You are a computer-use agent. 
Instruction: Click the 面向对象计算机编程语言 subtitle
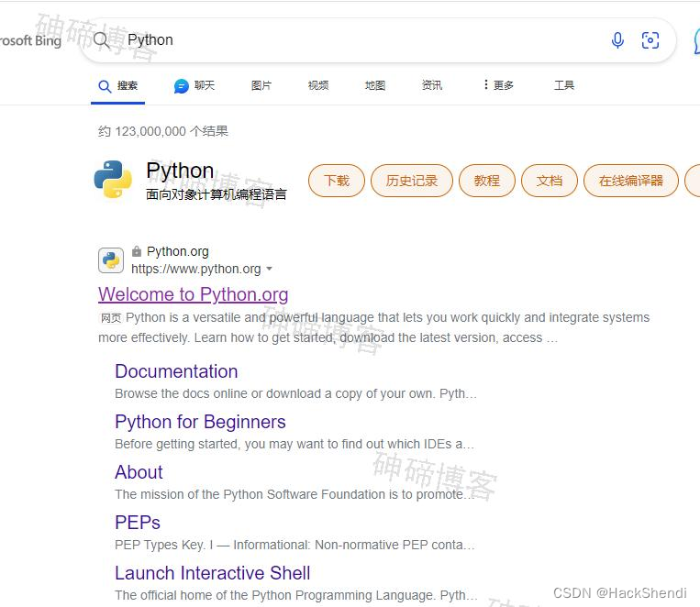point(217,194)
